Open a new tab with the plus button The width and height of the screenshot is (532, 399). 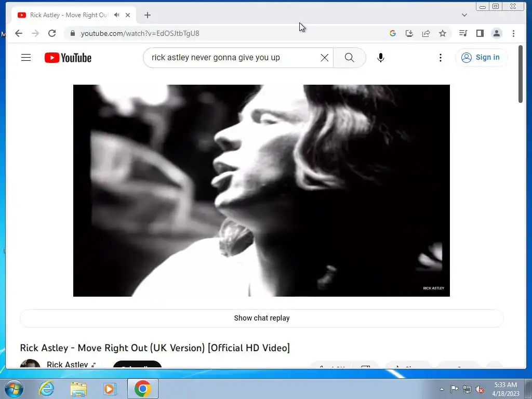point(147,15)
